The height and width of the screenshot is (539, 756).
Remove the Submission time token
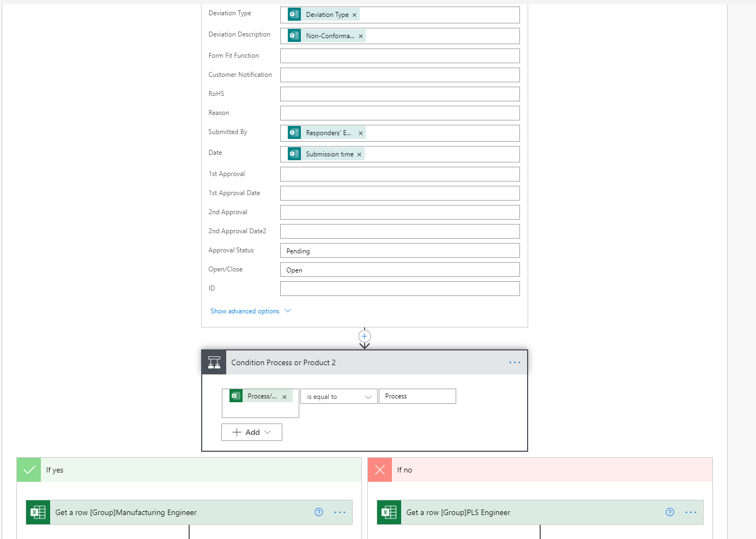click(x=359, y=155)
